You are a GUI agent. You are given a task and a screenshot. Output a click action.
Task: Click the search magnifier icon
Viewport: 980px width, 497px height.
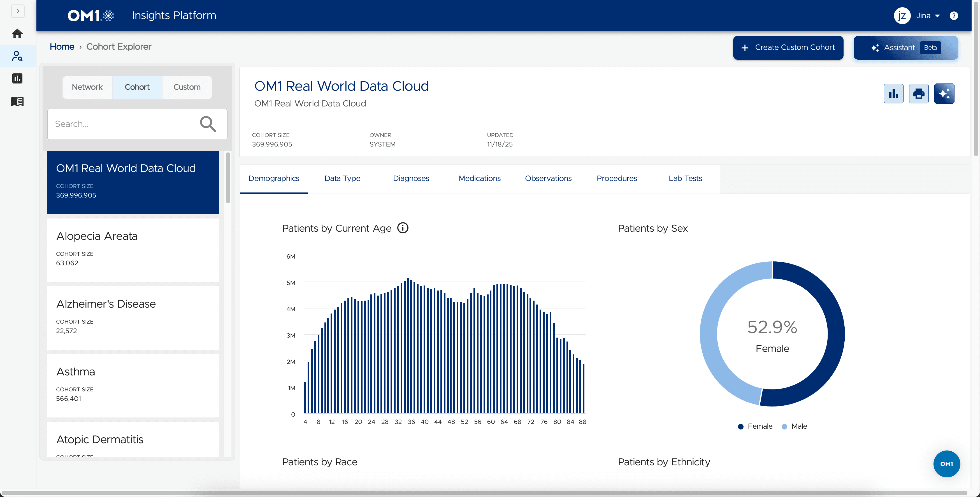208,124
